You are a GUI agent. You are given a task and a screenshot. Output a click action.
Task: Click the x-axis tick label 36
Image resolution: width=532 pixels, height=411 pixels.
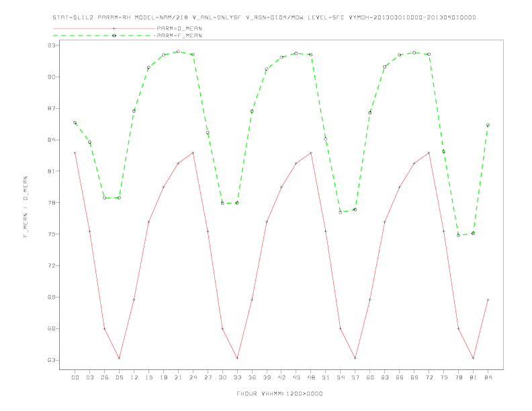(252, 377)
